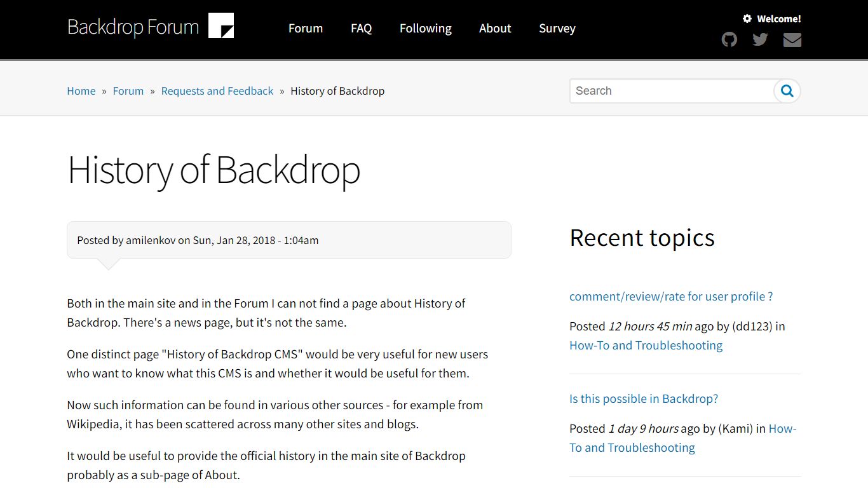
Task: Click paragraph starting 'One distinct page'
Action: pos(278,363)
